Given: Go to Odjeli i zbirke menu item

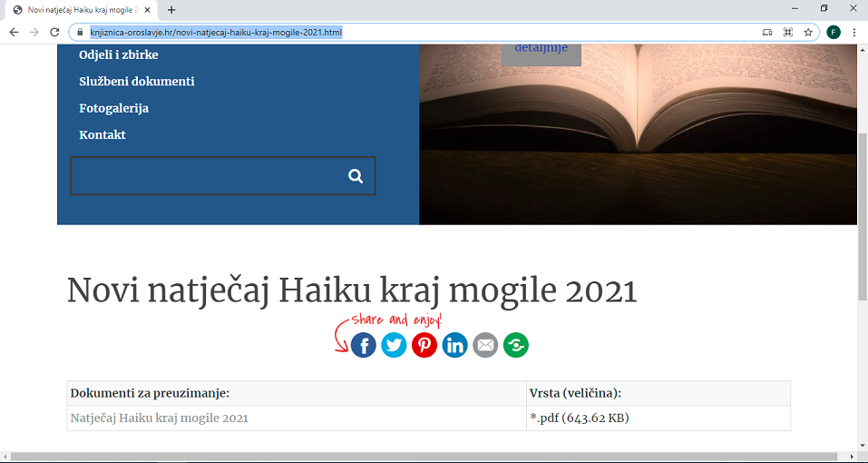Looking at the screenshot, I should [x=119, y=54].
